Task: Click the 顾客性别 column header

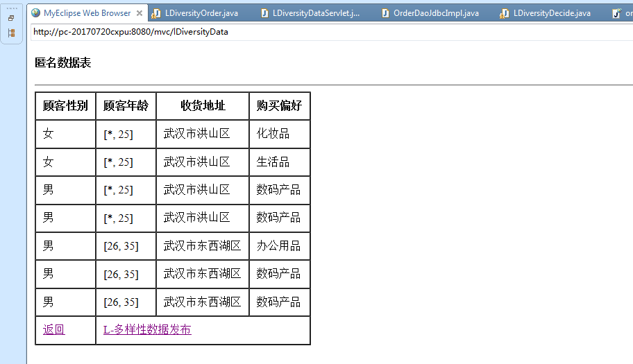Action: tap(65, 106)
